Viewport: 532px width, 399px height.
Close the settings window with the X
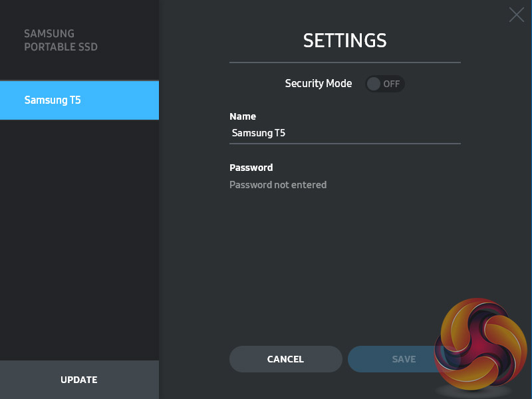tap(516, 15)
